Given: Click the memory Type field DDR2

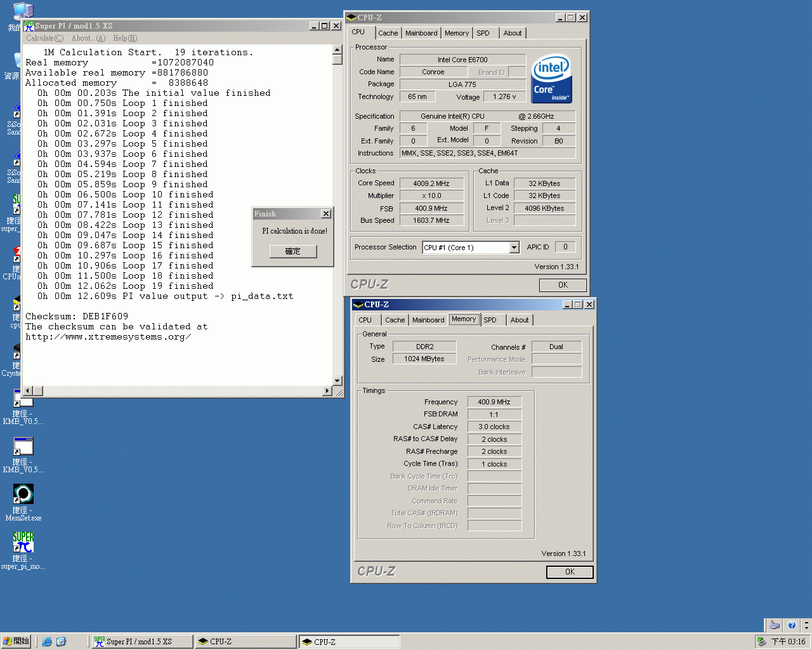Looking at the screenshot, I should (x=424, y=347).
